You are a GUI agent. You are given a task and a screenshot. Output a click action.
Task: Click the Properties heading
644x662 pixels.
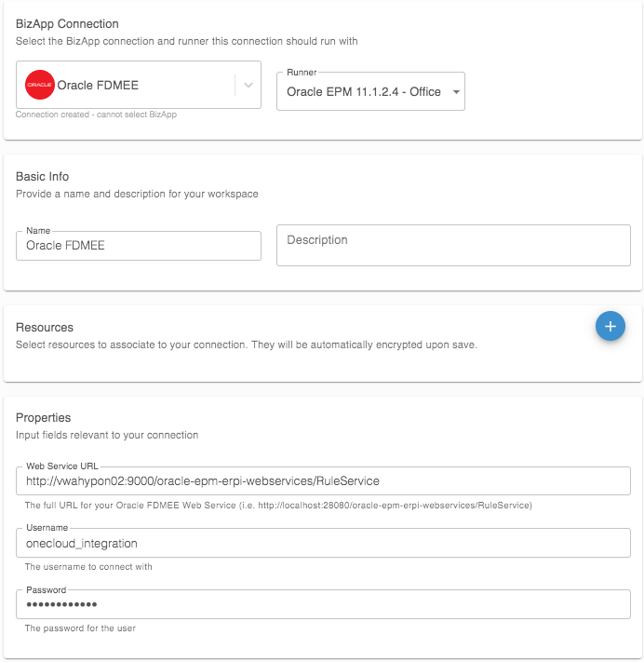coord(43,417)
